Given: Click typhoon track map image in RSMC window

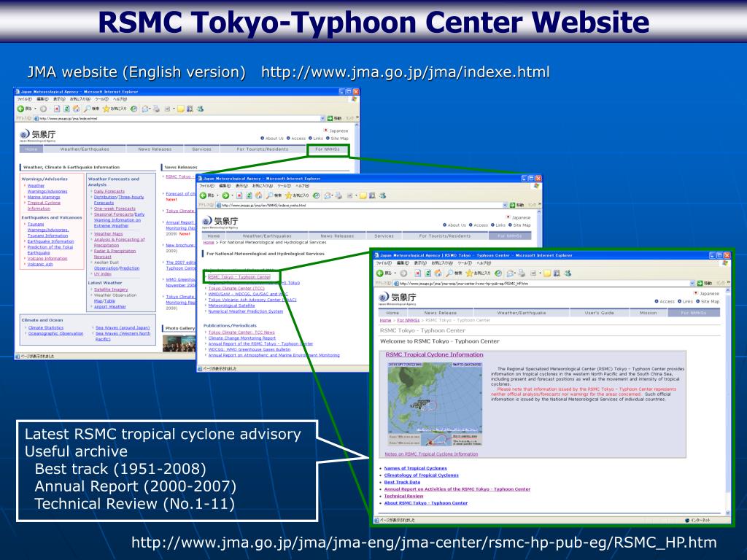Looking at the screenshot, I should pos(435,404).
